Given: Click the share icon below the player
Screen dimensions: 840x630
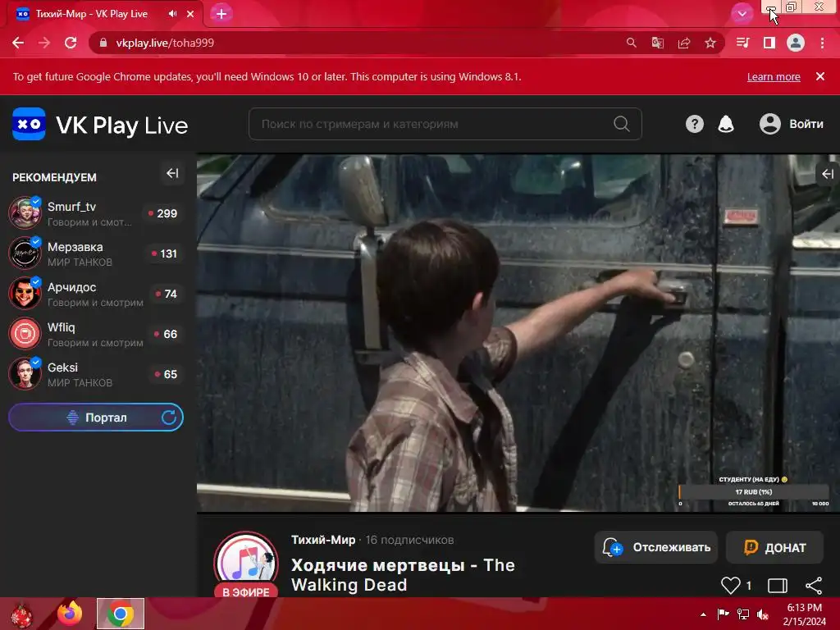Looking at the screenshot, I should tap(814, 586).
